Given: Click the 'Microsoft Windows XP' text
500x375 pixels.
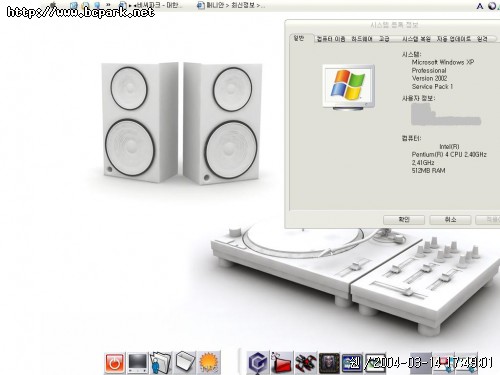Looking at the screenshot, I should (x=443, y=62).
